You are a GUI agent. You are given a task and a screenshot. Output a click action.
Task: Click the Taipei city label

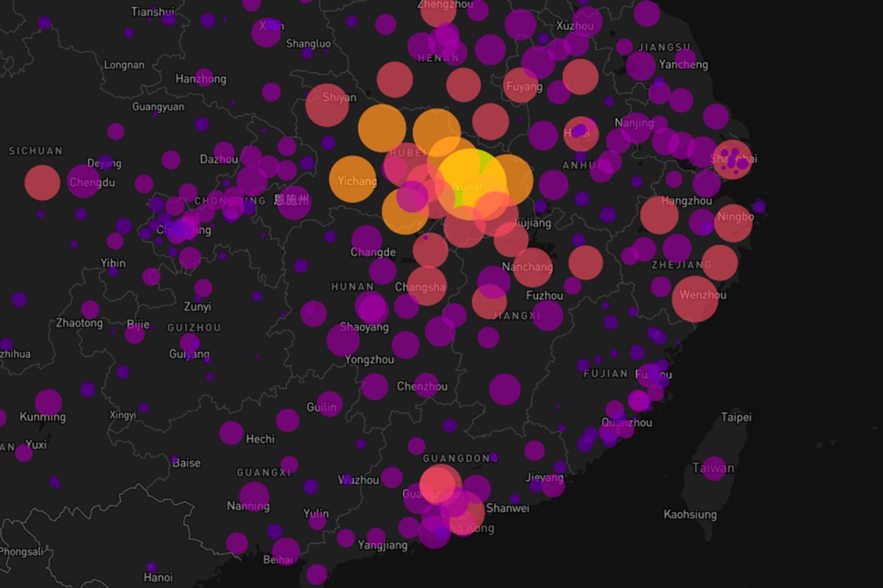point(736,417)
